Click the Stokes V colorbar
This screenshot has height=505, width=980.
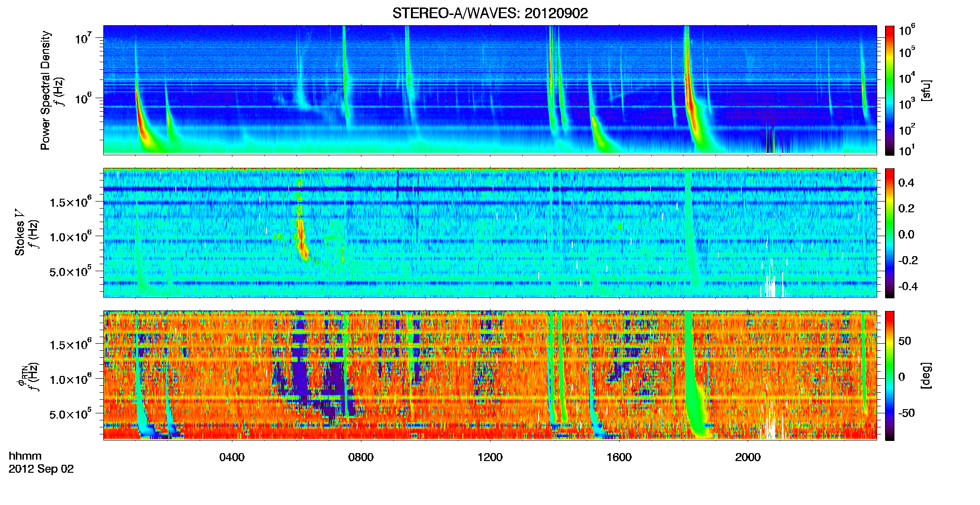[890, 233]
